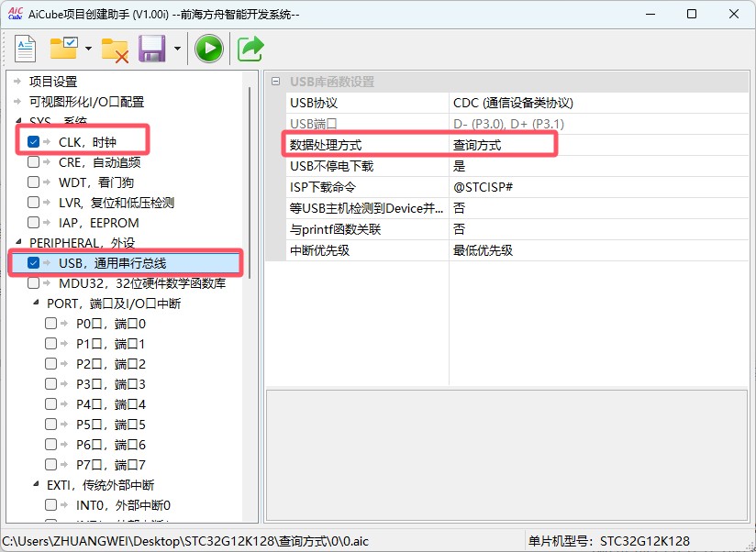
Task: Select the CLK, 时钟 tree item label
Action: [87, 142]
